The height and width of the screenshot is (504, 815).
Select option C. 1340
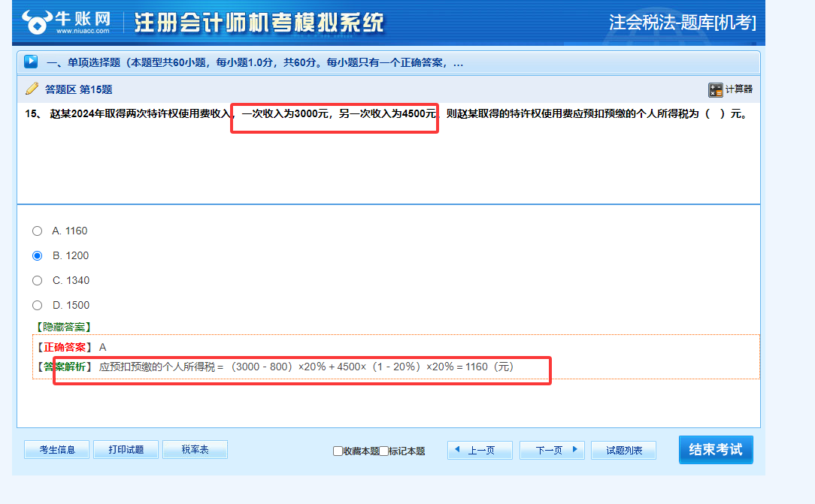[37, 281]
